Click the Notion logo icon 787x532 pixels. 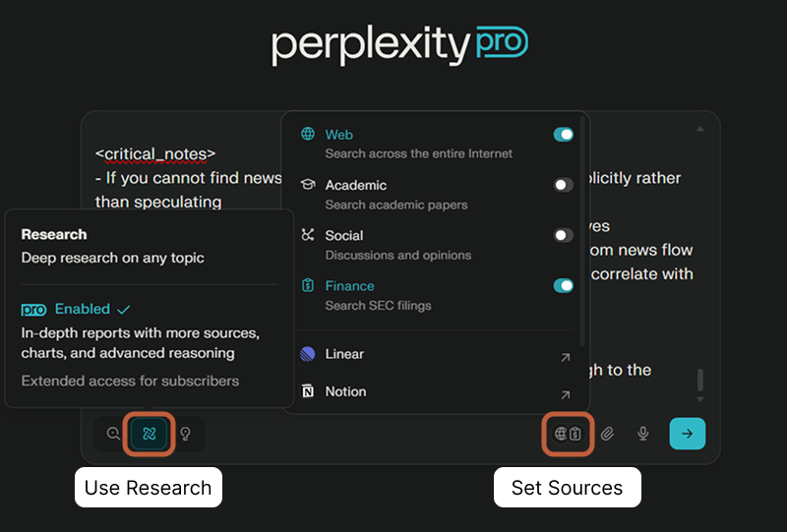(308, 391)
